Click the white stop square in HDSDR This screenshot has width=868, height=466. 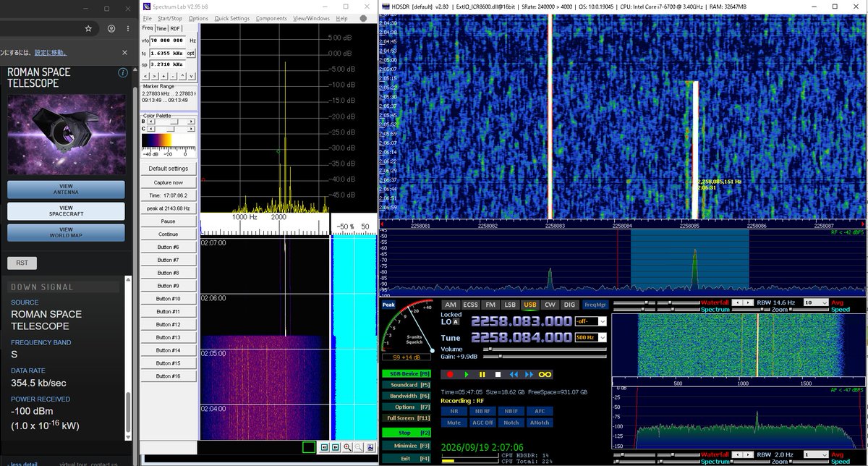coord(498,374)
